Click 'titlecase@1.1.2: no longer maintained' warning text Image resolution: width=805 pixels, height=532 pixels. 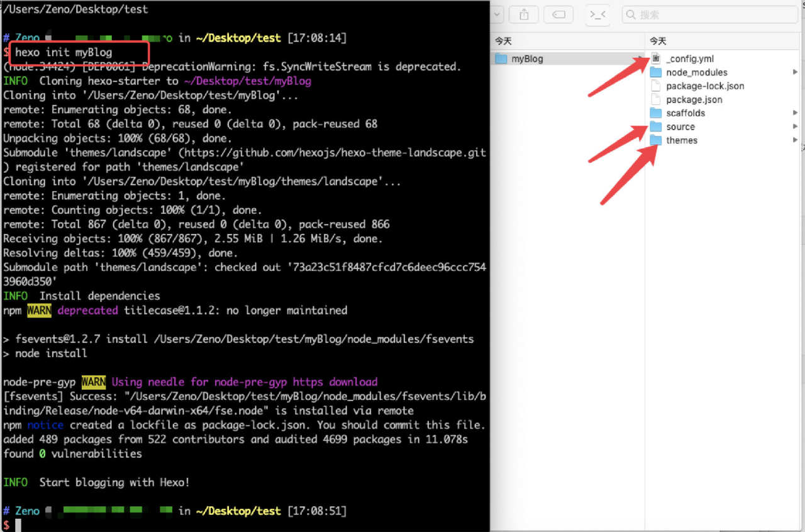tap(235, 311)
